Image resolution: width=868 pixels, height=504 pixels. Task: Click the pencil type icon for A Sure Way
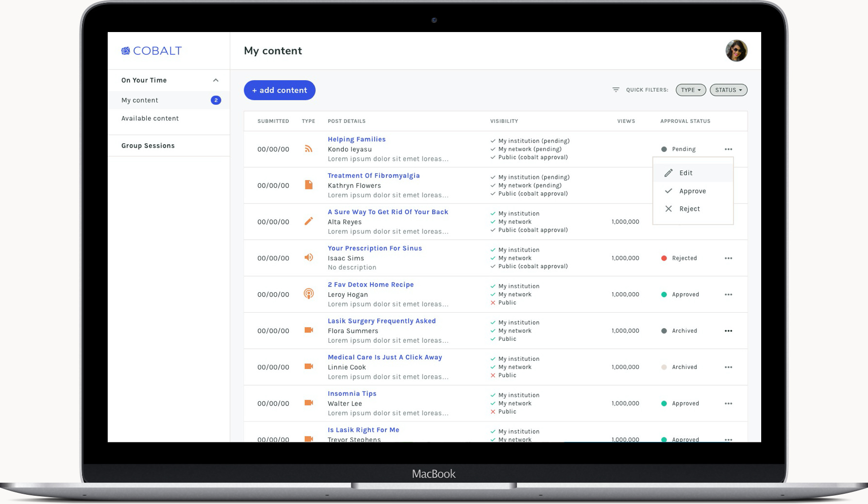[x=308, y=221]
